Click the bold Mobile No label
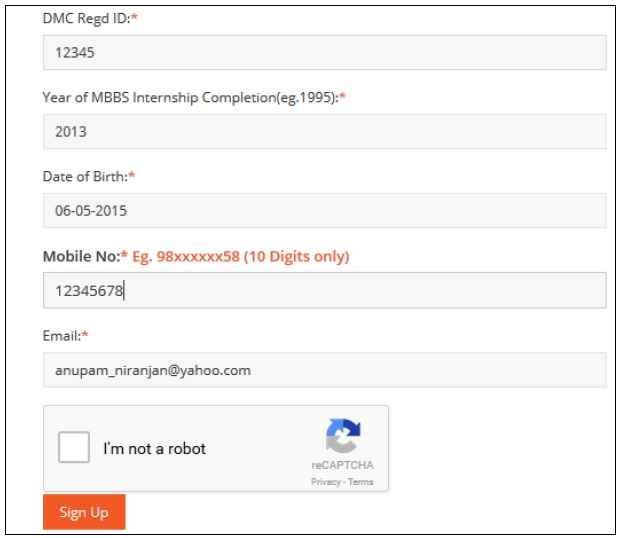This screenshot has width=621, height=538. pyautogui.click(x=80, y=256)
